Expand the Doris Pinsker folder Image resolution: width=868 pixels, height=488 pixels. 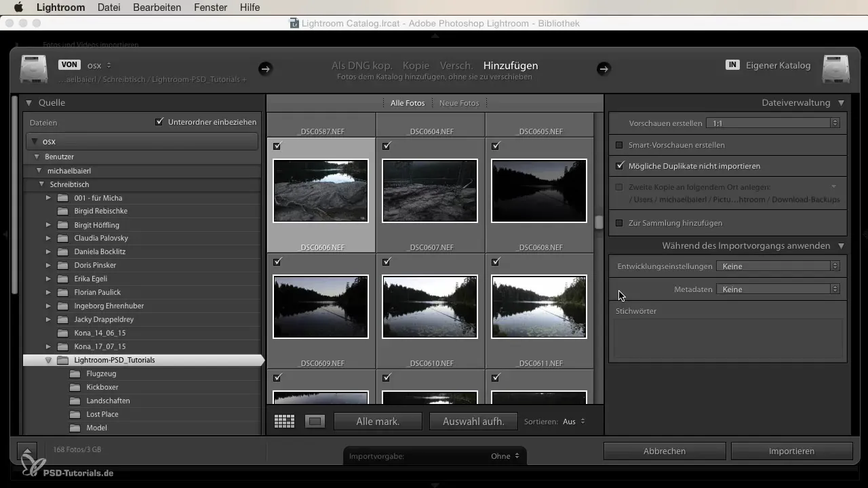pyautogui.click(x=48, y=265)
